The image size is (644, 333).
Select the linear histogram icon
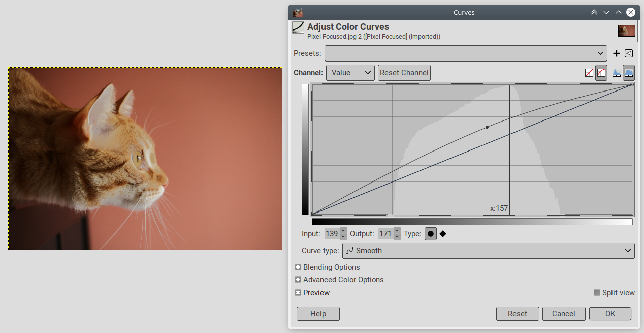(617, 73)
